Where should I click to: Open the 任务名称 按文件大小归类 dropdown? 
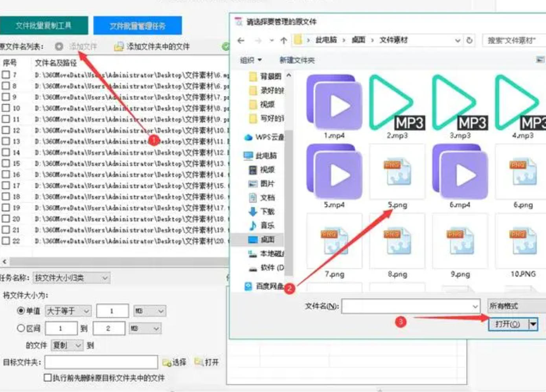[72, 278]
